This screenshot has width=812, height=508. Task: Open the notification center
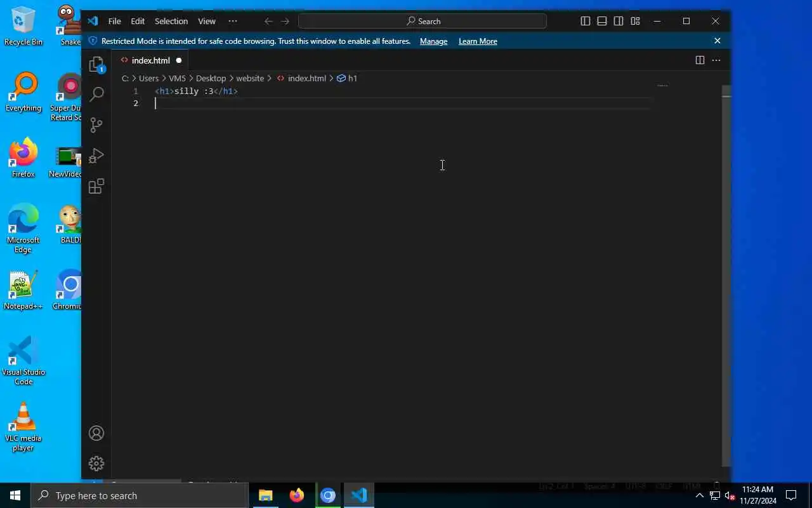(791, 495)
